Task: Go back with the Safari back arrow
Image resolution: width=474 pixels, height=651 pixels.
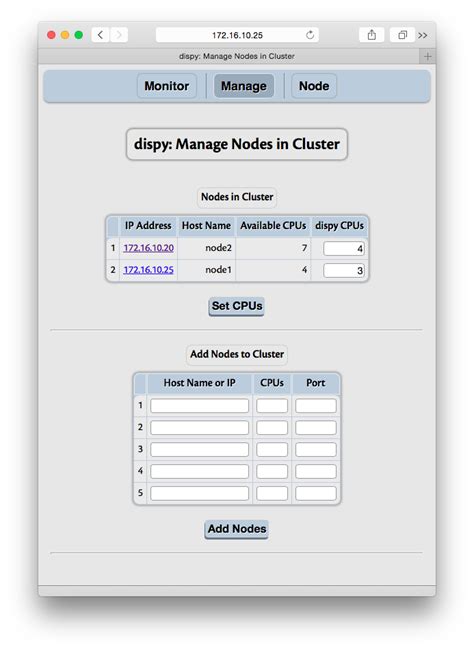Action: point(100,35)
